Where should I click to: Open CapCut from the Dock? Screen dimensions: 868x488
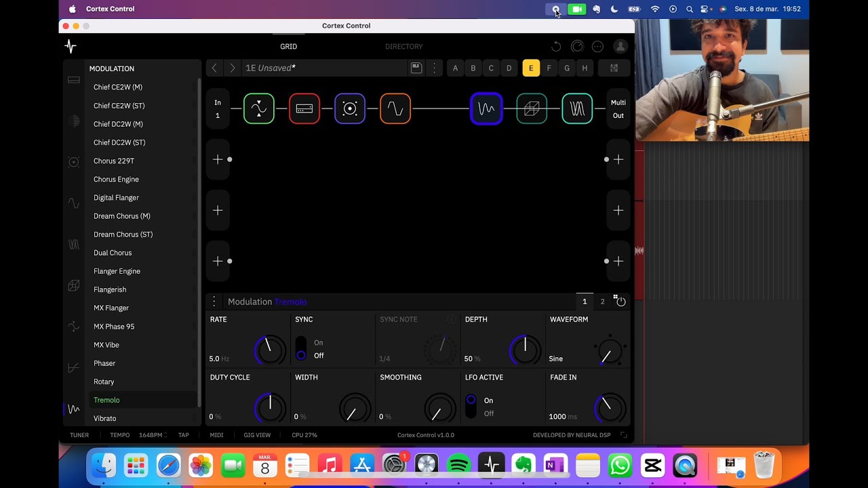[x=652, y=466]
